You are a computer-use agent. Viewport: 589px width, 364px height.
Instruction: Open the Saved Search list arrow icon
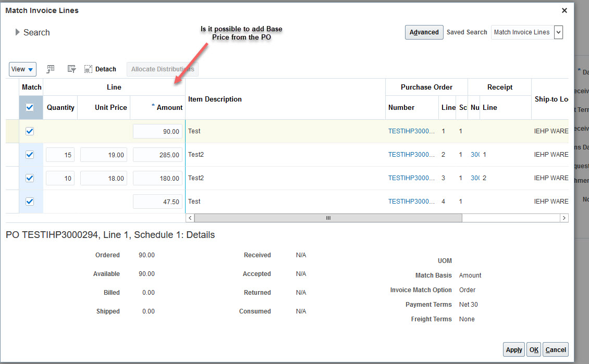point(558,32)
